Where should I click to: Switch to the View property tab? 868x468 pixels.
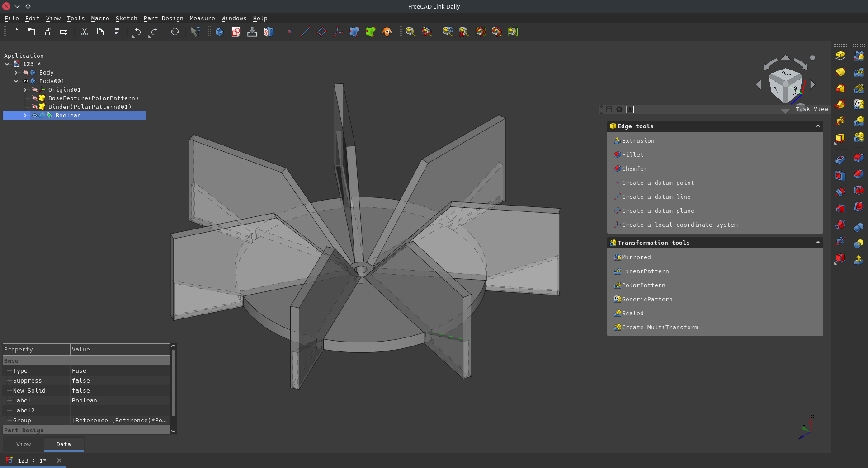point(24,445)
